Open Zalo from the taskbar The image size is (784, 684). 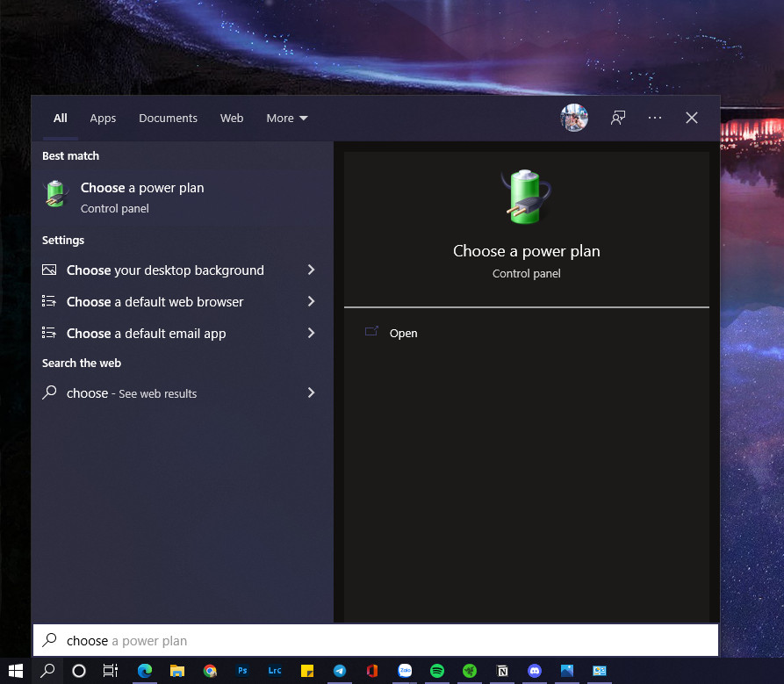pos(405,671)
